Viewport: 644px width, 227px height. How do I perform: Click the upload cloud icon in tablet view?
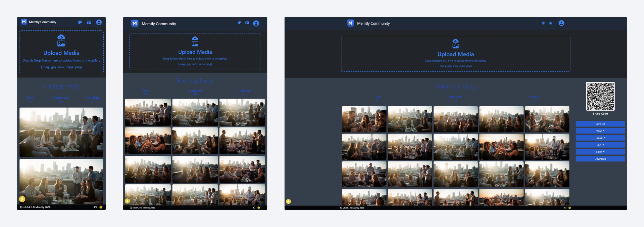point(195,41)
